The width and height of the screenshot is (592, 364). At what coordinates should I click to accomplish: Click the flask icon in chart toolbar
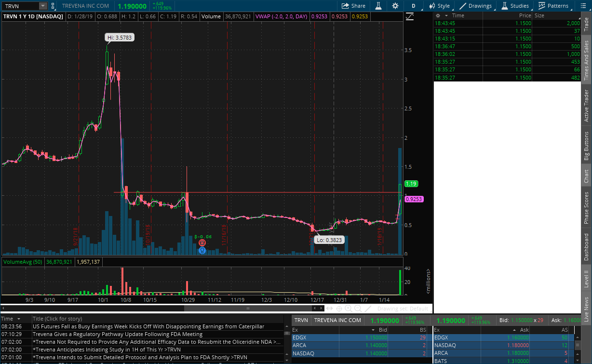click(379, 6)
